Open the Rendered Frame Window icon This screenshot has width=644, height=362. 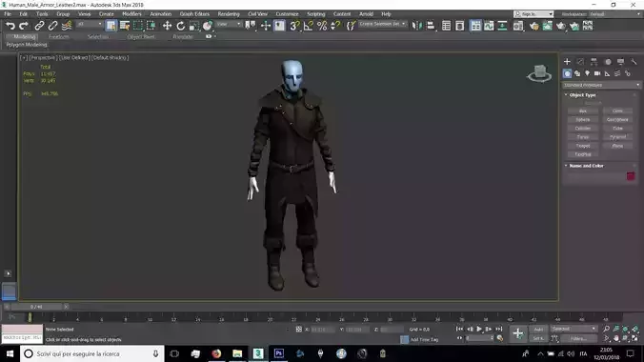tap(548, 26)
